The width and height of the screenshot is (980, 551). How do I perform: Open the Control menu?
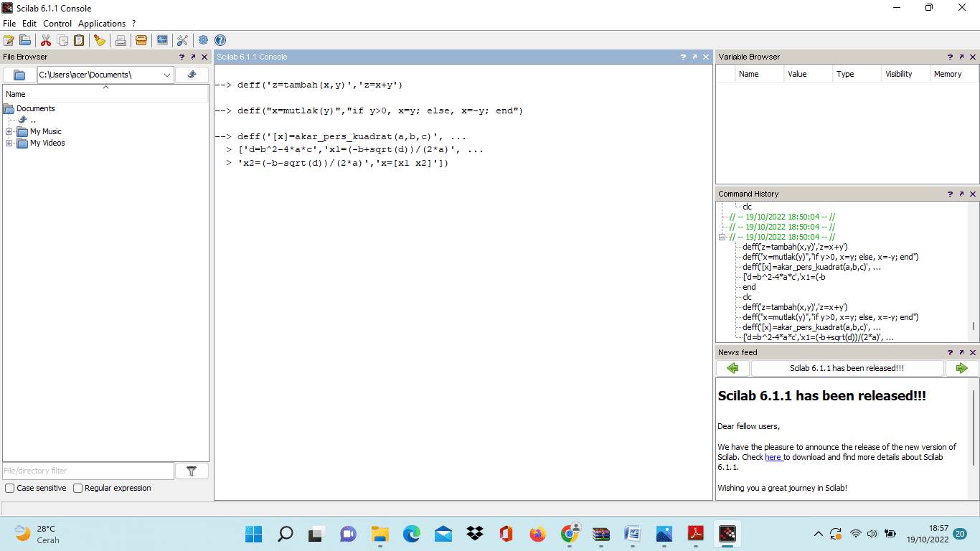coord(57,24)
